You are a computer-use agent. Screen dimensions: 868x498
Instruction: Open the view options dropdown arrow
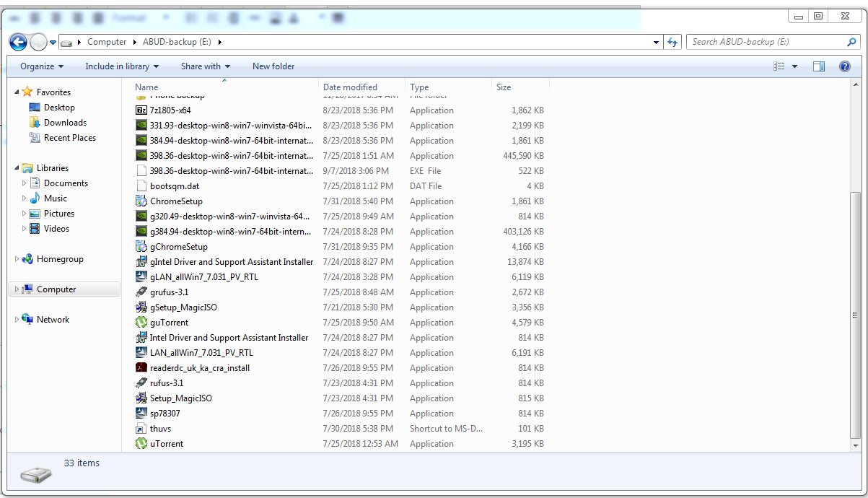pos(794,66)
